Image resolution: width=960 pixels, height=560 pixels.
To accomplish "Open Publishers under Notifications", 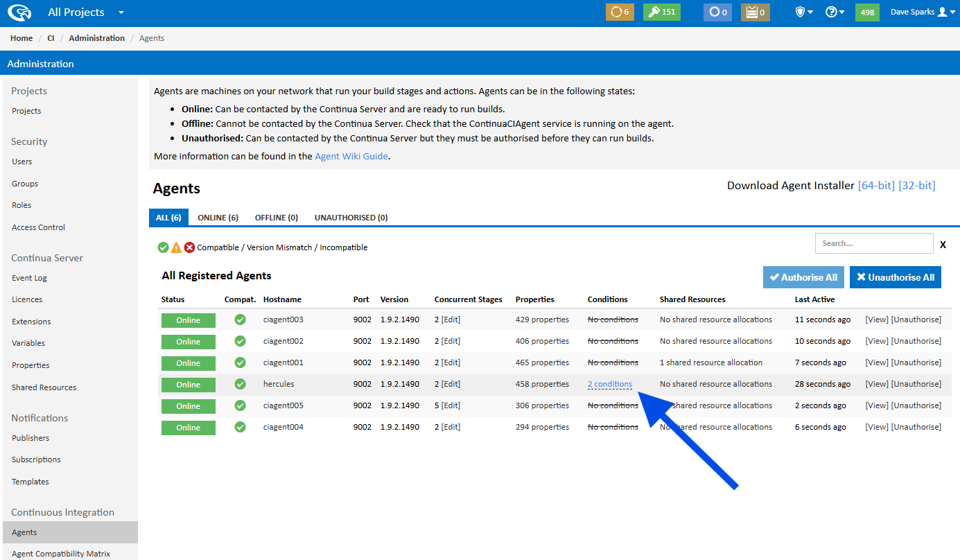I will pos(30,438).
